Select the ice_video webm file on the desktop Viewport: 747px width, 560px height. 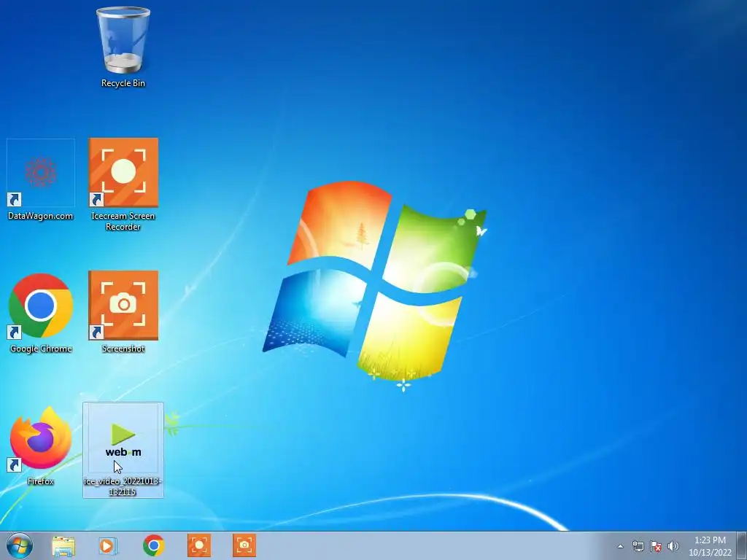[123, 450]
